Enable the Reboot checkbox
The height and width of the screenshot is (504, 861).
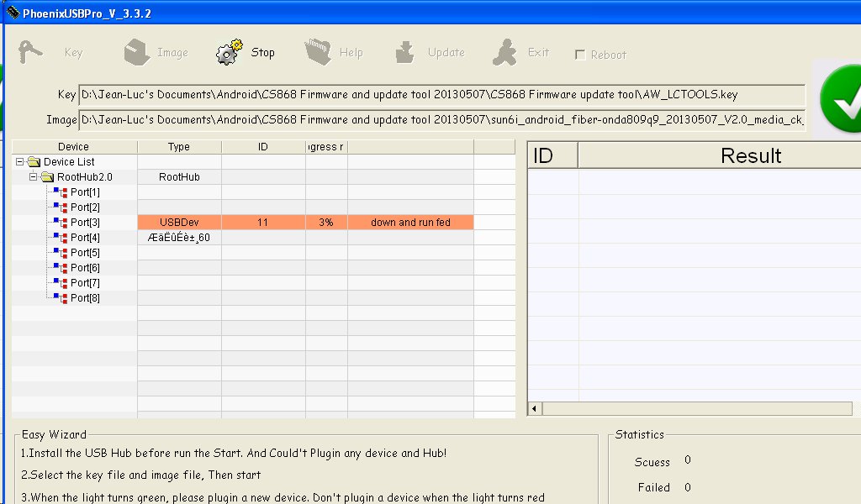(x=580, y=55)
